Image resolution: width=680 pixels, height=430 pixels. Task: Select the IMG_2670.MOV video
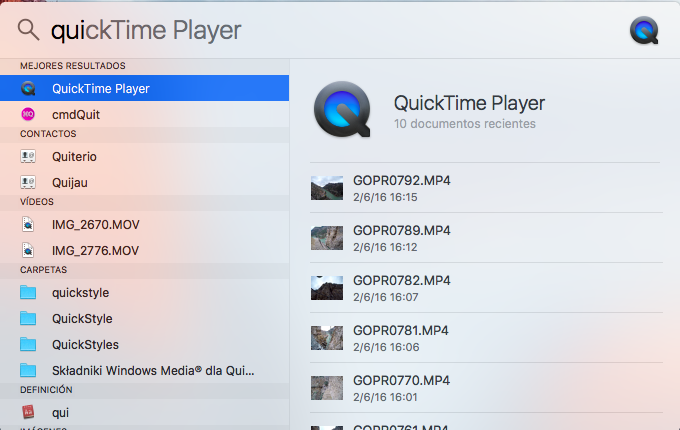click(x=144, y=225)
